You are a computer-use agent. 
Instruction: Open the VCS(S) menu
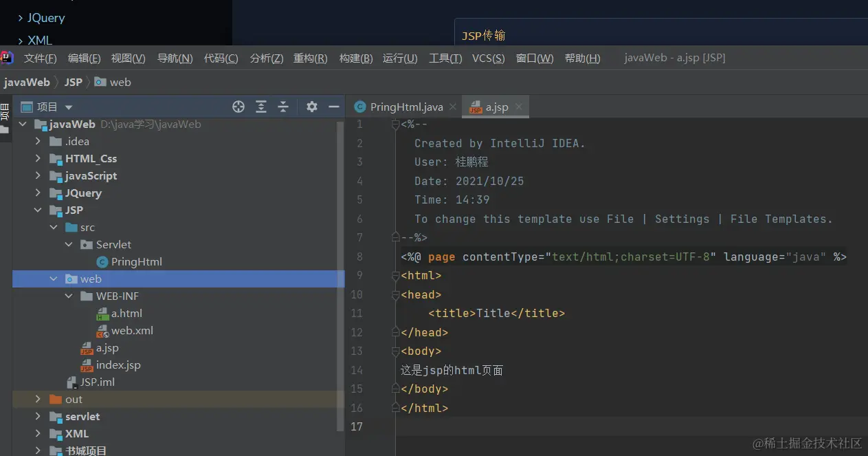(489, 58)
